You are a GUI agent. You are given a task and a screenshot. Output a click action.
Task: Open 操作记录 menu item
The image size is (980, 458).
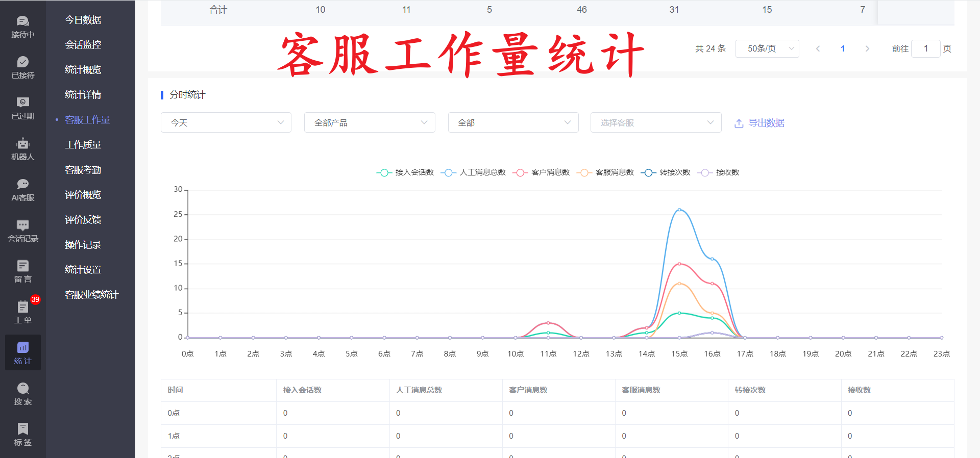[x=83, y=245]
